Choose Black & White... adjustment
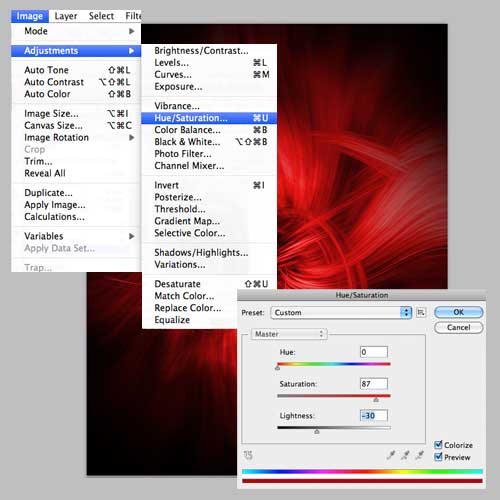The height and width of the screenshot is (500, 500). [209, 142]
